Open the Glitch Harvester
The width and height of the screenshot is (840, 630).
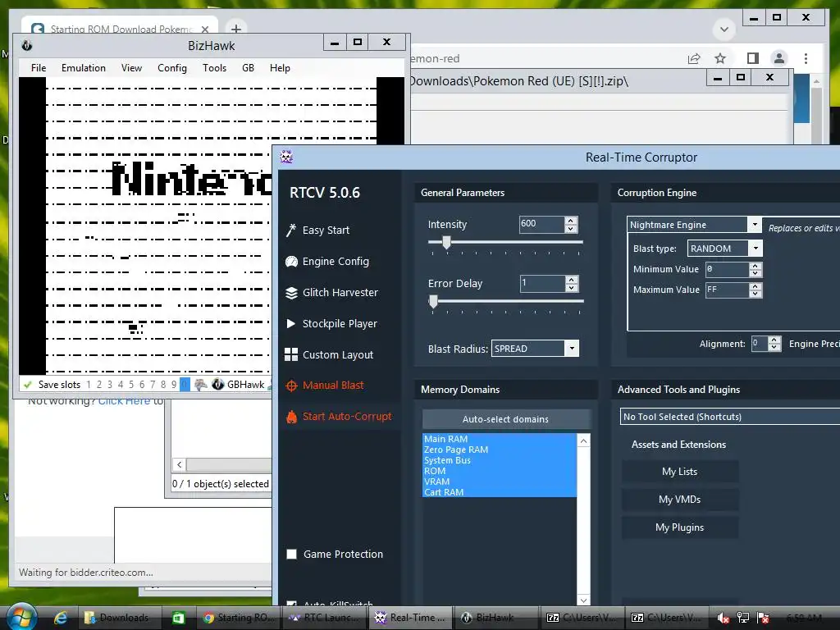331,293
